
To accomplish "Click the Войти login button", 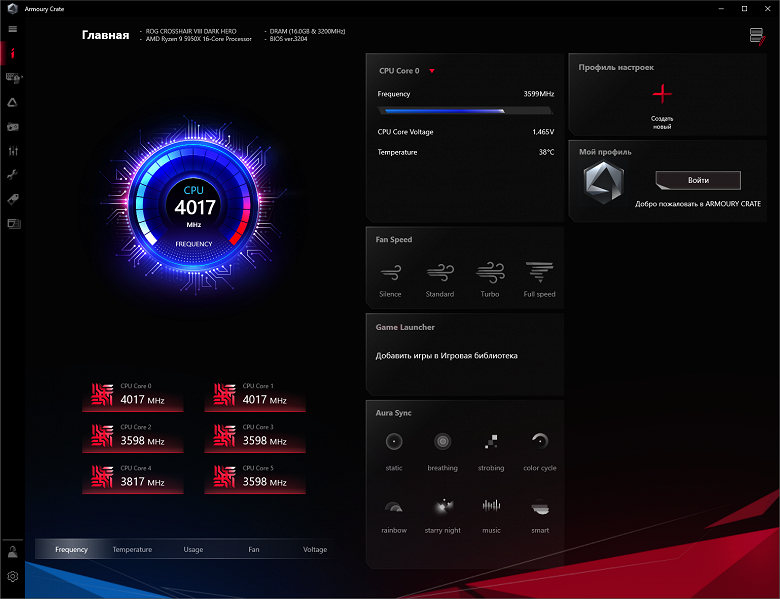I will pos(698,180).
